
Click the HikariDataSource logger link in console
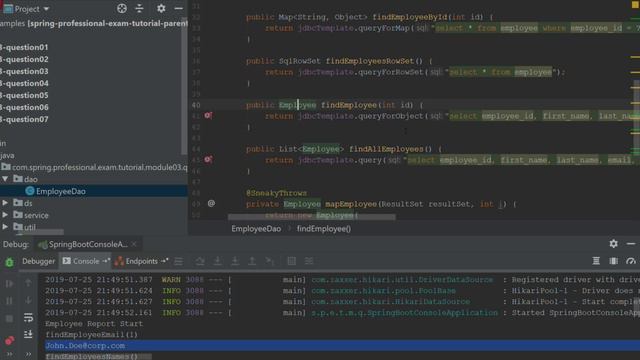(x=391, y=302)
